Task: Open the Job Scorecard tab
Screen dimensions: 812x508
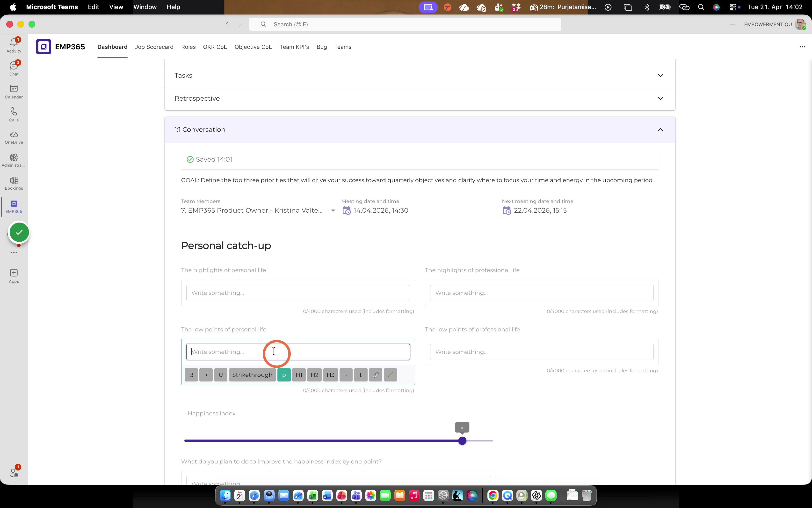Action: pos(154,47)
